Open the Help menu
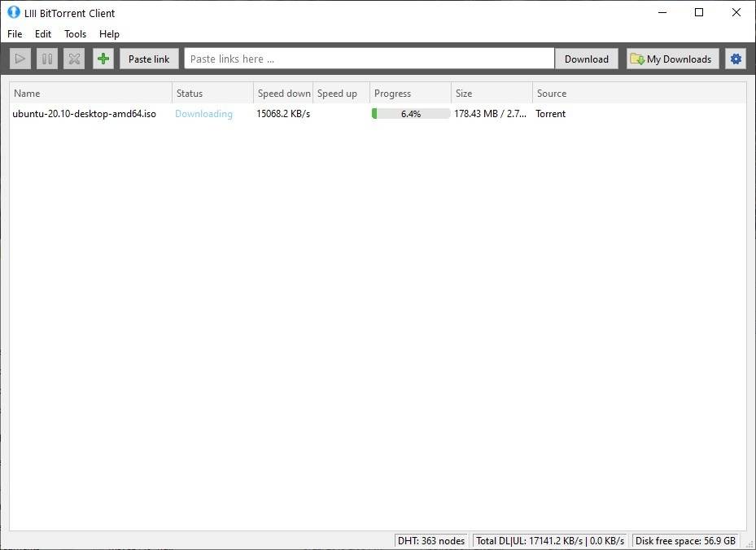This screenshot has height=550, width=756. [x=109, y=33]
